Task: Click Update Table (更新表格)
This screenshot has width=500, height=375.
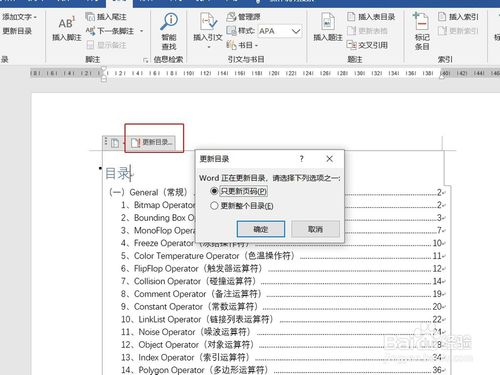Action: click(367, 31)
